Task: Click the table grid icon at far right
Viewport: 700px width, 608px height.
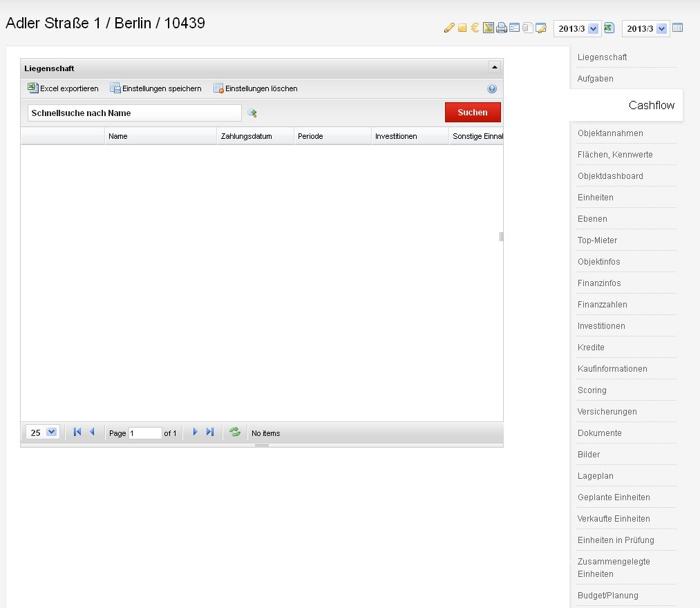Action: click(x=677, y=28)
